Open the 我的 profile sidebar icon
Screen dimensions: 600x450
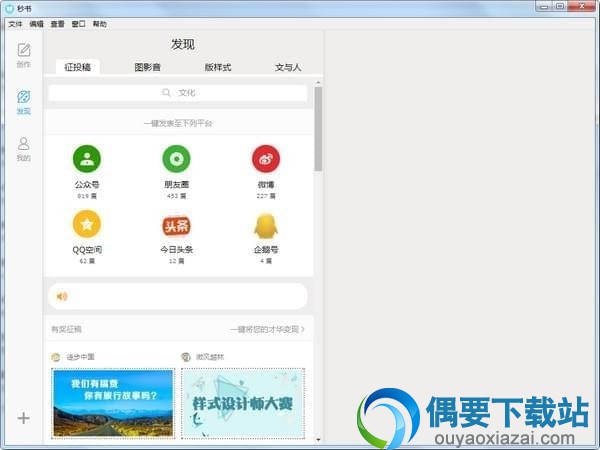(24, 144)
